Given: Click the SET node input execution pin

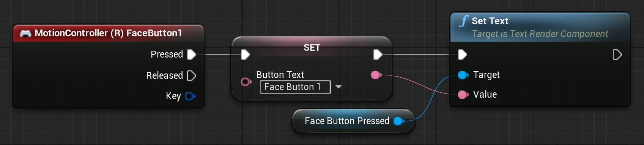Looking at the screenshot, I should pos(246,55).
